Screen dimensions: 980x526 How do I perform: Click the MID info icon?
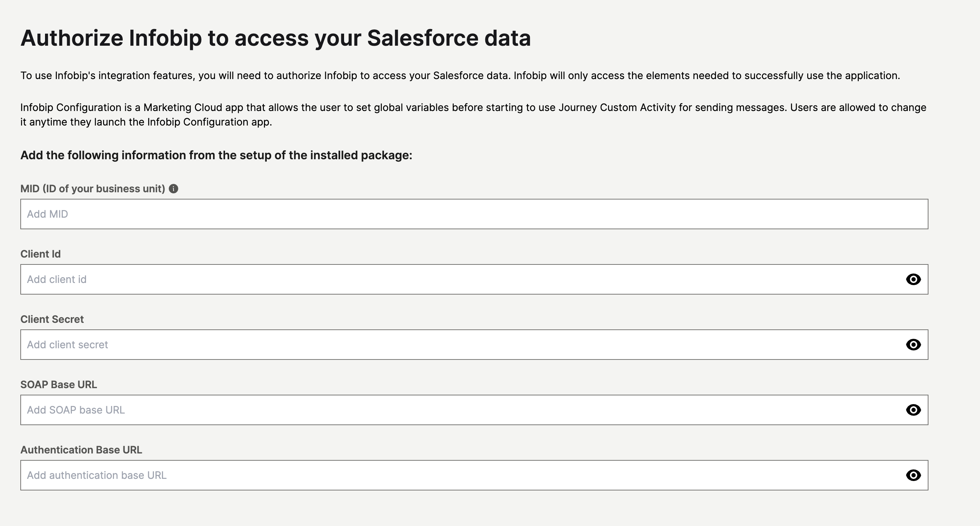coord(173,189)
